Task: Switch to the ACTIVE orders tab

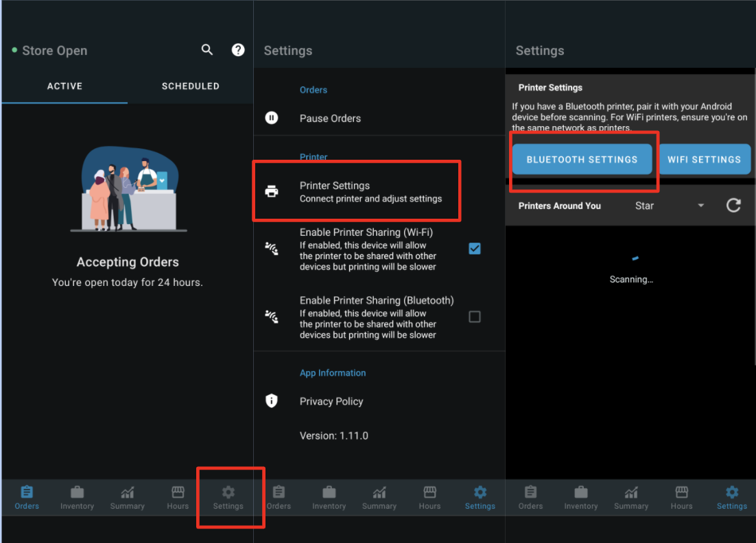Action: [x=64, y=86]
